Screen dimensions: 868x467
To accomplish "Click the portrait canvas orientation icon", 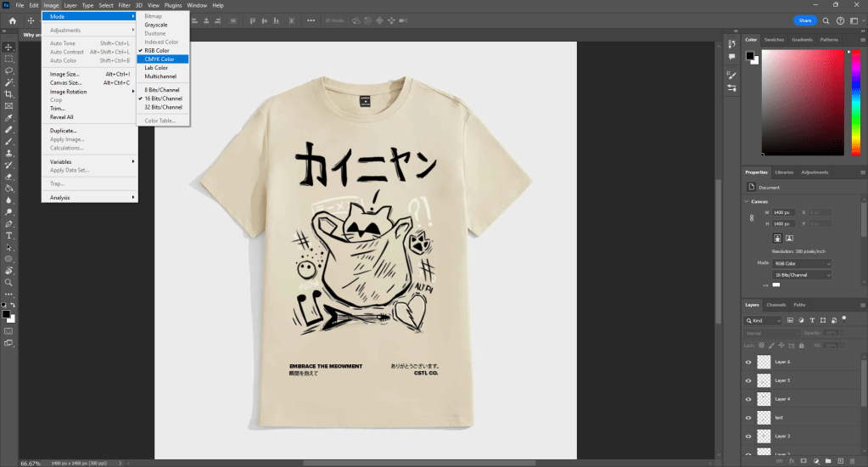I will point(776,239).
